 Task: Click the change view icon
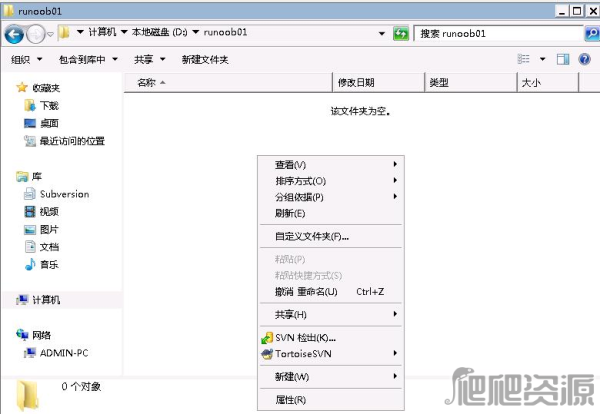pos(523,59)
